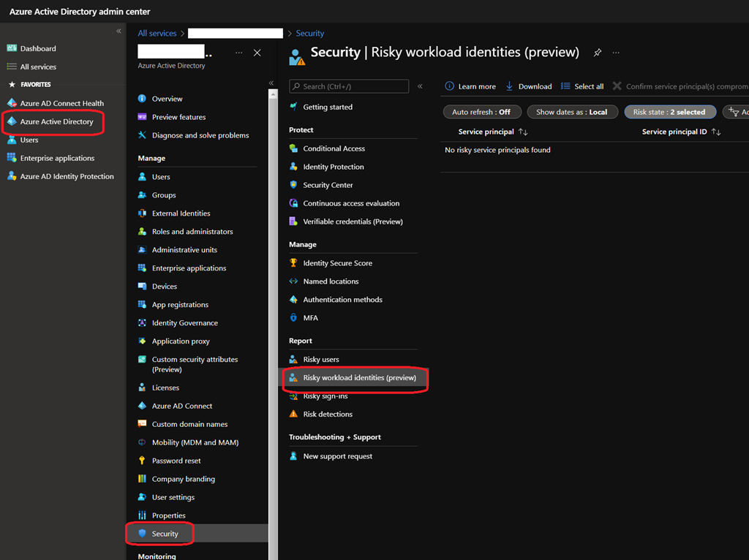The height and width of the screenshot is (560, 749).
Task: Click the Azure AD Connect Health icon
Action: click(x=12, y=104)
